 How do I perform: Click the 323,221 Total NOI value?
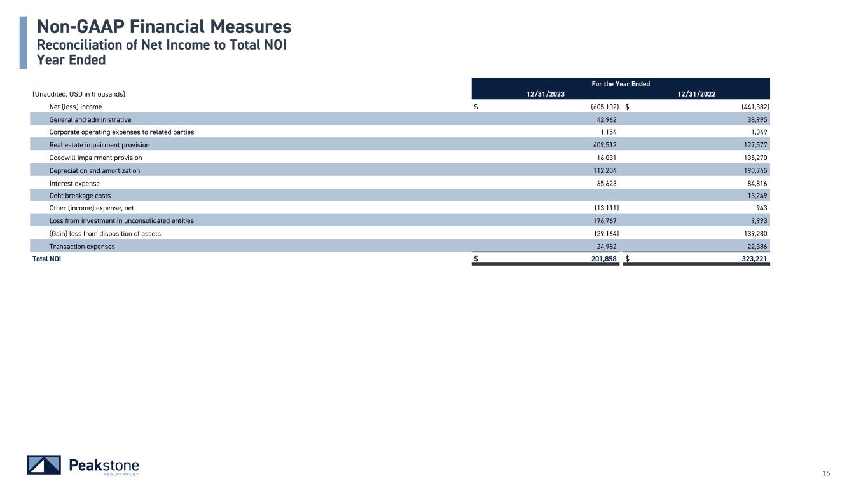tap(754, 259)
